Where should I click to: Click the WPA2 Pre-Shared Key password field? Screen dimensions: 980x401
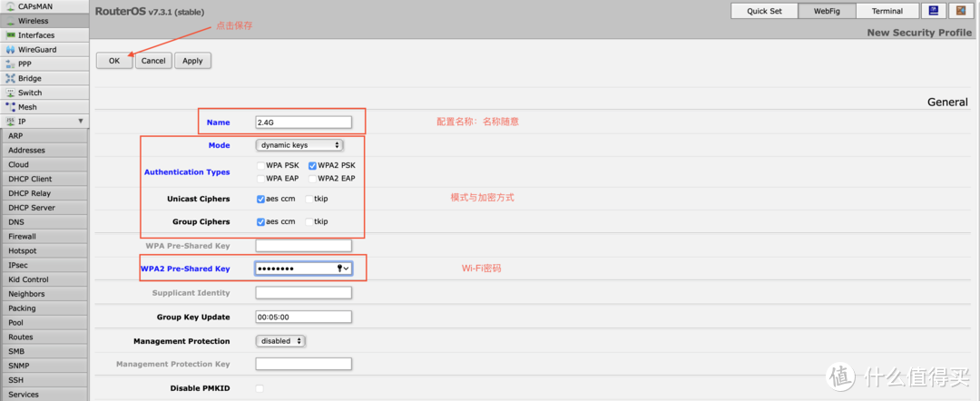coord(295,269)
